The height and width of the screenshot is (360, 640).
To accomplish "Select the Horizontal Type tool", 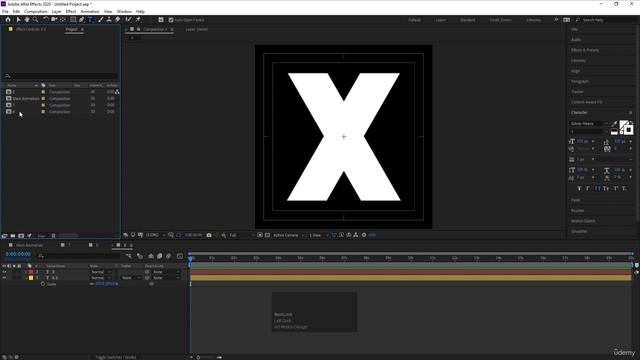I will (90, 20).
